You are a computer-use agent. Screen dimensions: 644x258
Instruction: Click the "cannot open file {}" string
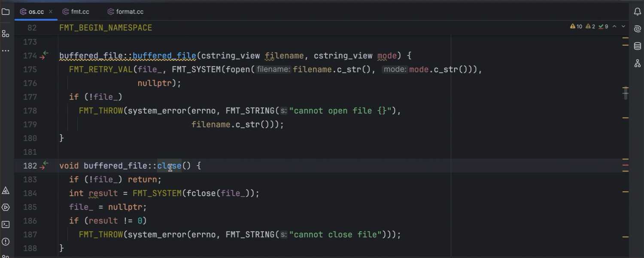(340, 111)
